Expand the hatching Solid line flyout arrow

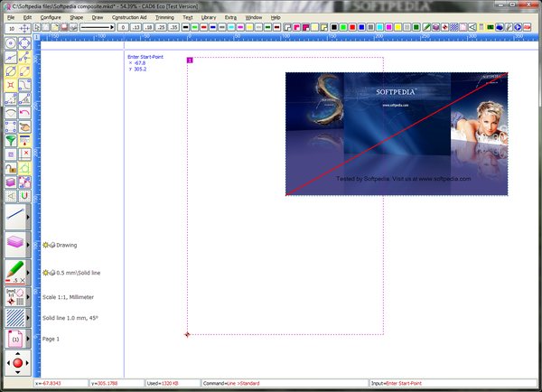point(28,318)
